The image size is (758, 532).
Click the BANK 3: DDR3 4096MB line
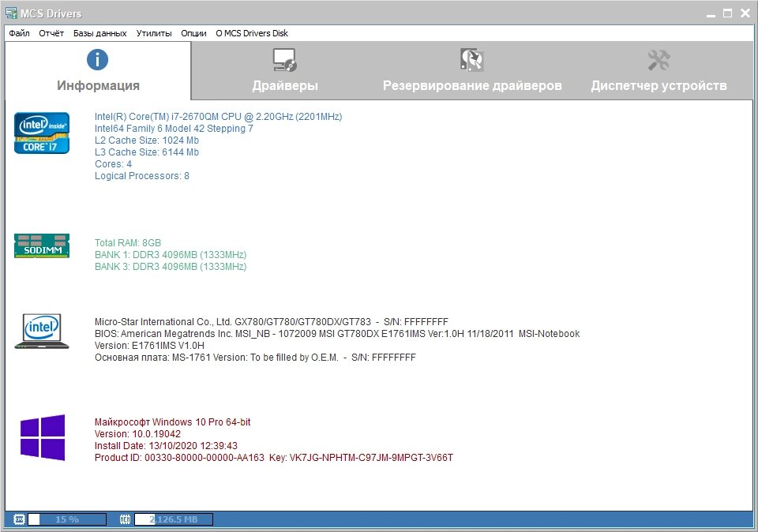click(171, 267)
